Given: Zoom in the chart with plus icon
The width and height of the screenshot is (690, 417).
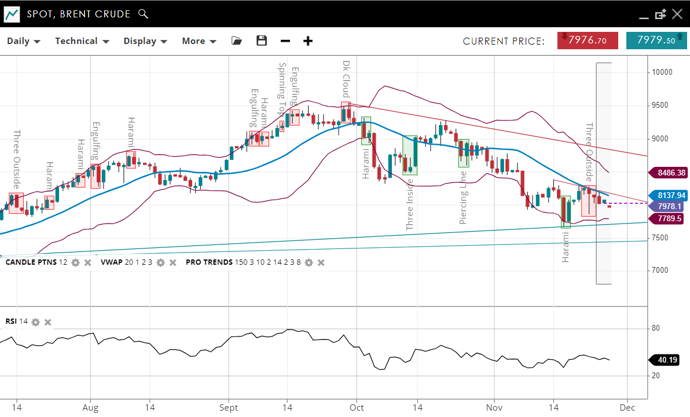Looking at the screenshot, I should pos(308,41).
